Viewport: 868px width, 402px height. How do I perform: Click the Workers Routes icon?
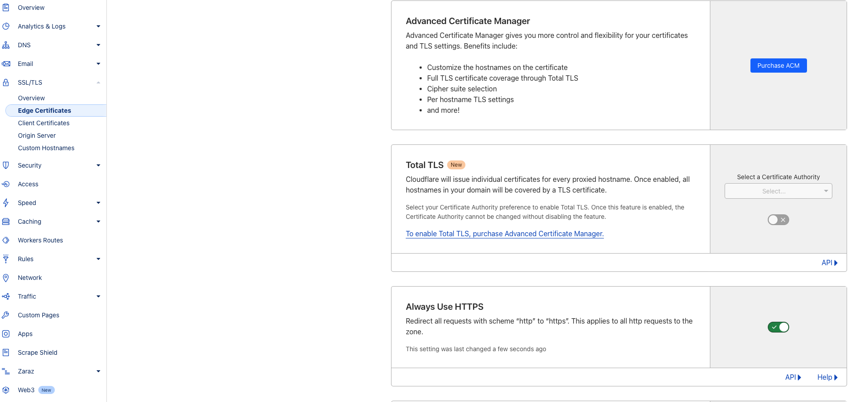[6, 240]
